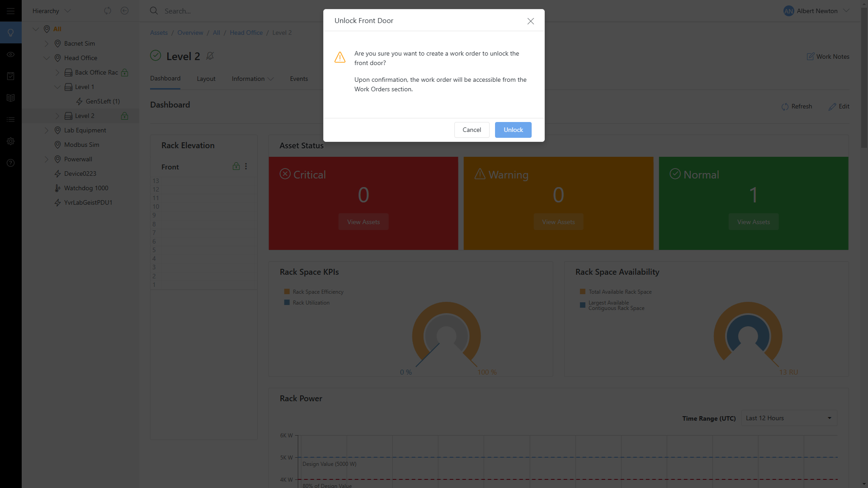
Task: Click the search magnifier icon
Action: 154,10
